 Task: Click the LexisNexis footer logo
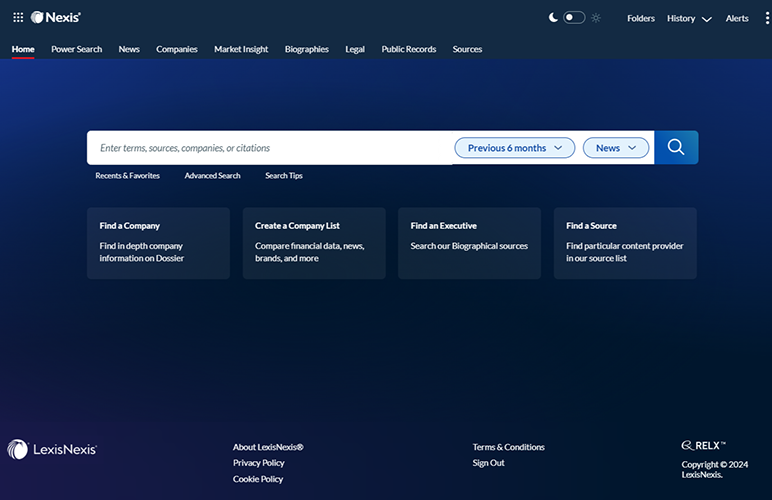[x=52, y=450]
